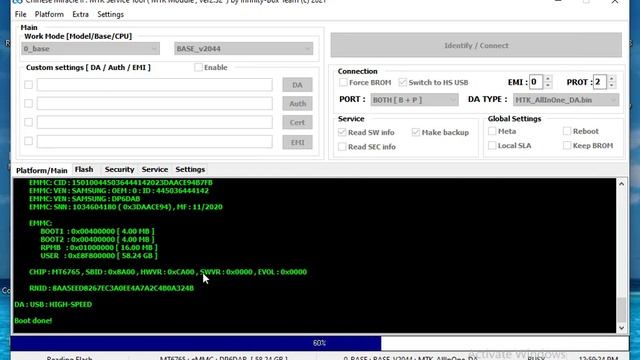Click the 'DA : USB : HIGH-SPEED' log line
Image resolution: width=640 pixels, height=360 pixels.
coord(53,304)
